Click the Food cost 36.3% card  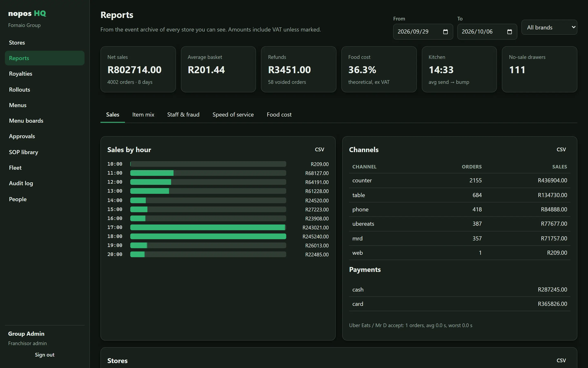(379, 69)
